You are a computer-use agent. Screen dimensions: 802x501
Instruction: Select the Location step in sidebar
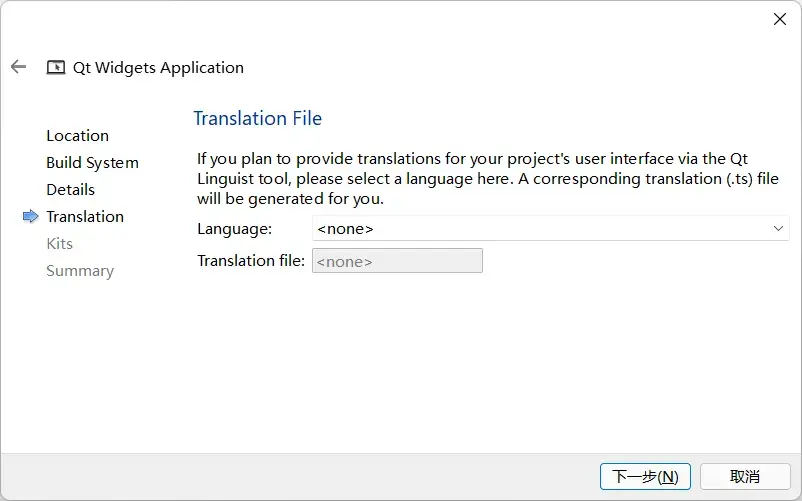pos(77,135)
